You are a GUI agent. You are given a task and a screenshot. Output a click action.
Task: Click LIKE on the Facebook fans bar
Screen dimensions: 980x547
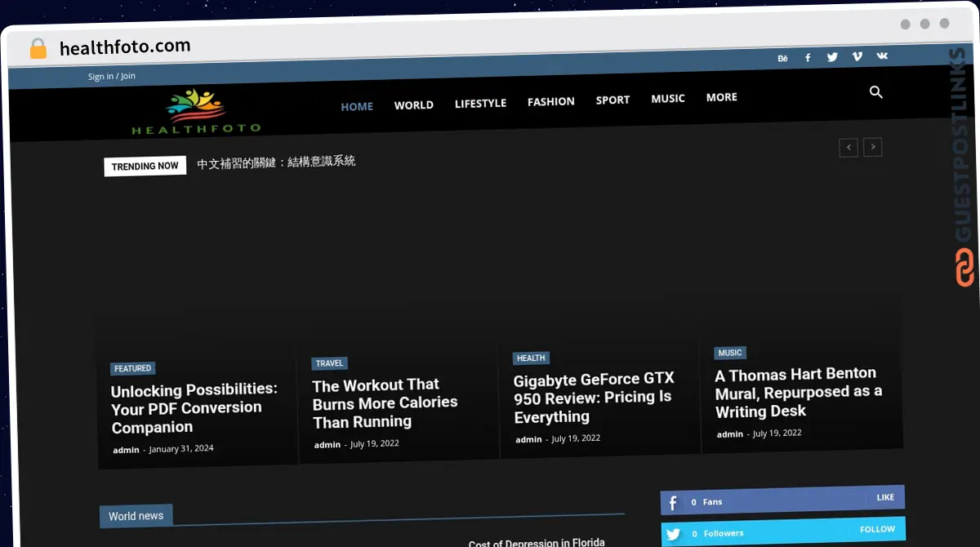(x=885, y=497)
